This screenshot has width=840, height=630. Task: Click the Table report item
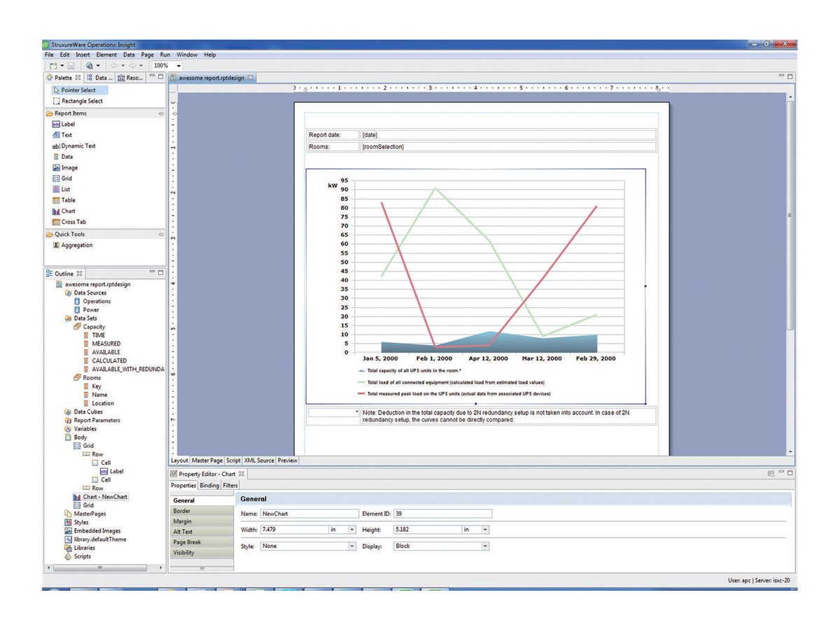(68, 200)
